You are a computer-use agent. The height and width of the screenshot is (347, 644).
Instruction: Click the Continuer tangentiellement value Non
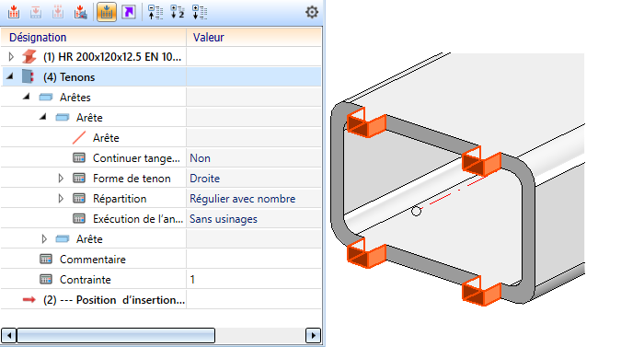(x=200, y=158)
